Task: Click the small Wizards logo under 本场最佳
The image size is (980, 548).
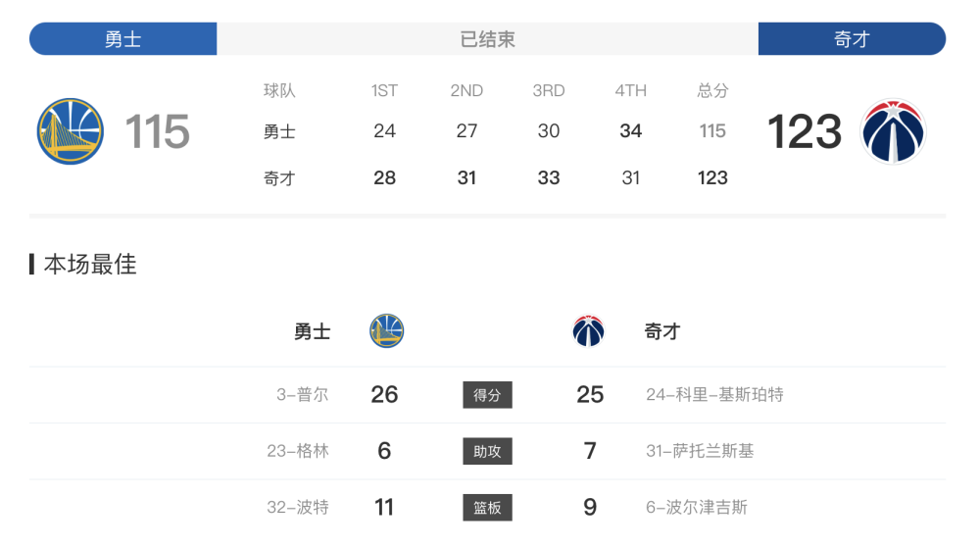Action: coord(588,330)
